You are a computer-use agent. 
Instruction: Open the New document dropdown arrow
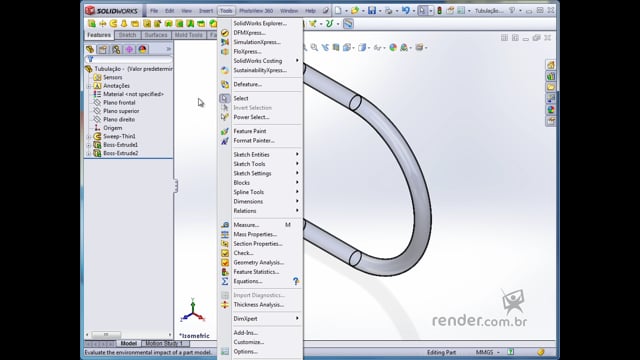pos(346,11)
